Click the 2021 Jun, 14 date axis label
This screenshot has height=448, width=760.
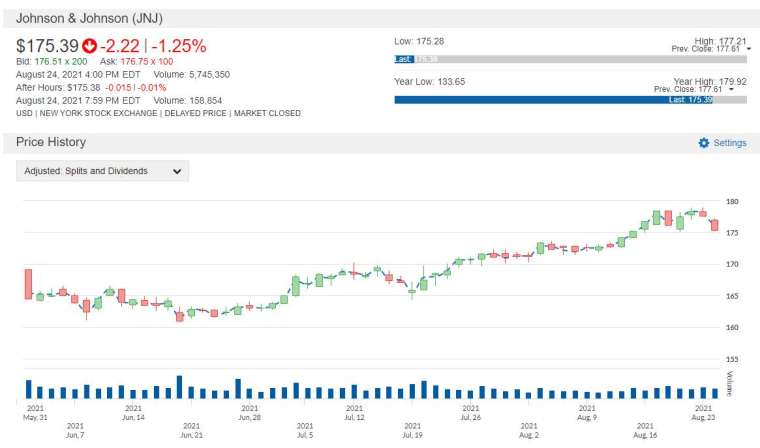[x=133, y=413]
